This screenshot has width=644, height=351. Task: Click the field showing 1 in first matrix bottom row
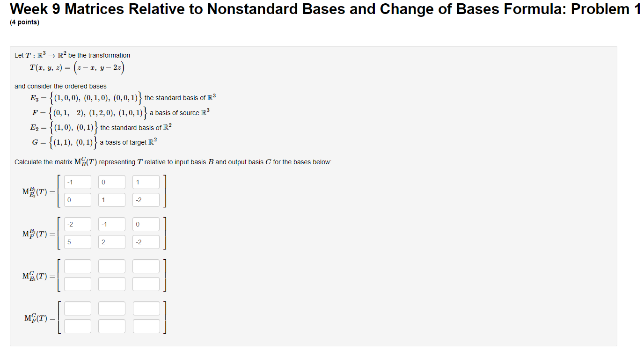[x=111, y=199]
